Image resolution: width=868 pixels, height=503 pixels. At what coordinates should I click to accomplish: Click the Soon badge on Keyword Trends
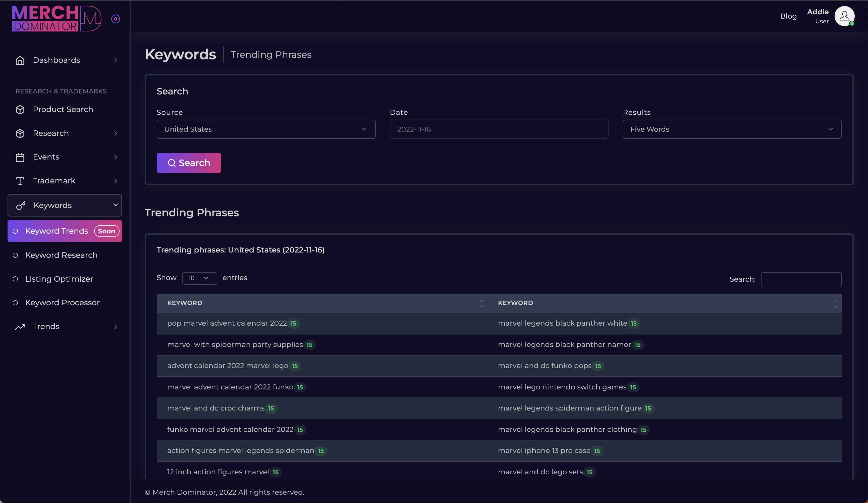click(x=106, y=231)
